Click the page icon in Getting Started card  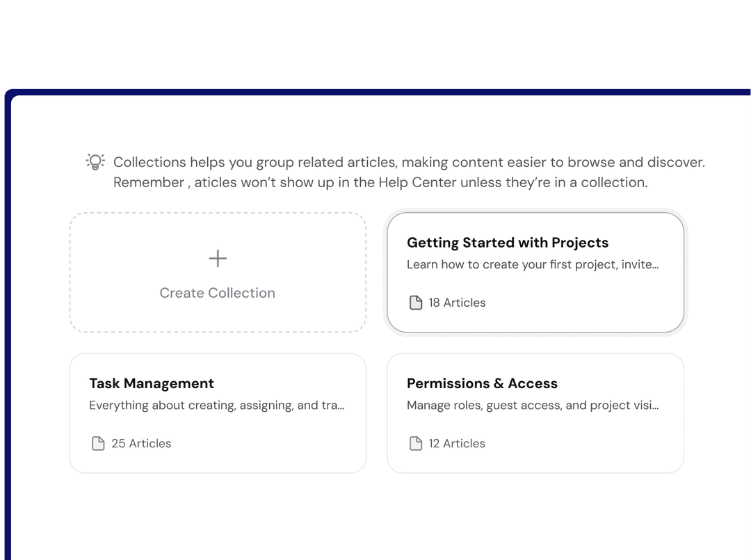pos(416,302)
